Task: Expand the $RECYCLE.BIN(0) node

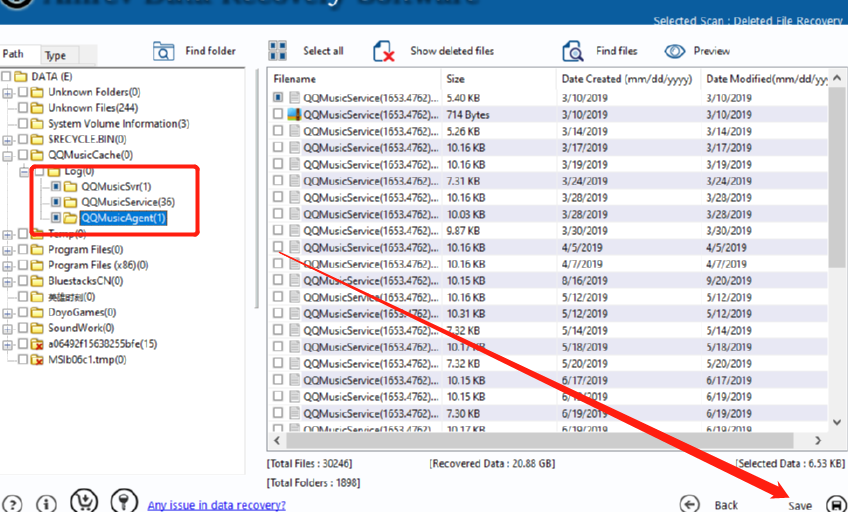Action: 8,139
